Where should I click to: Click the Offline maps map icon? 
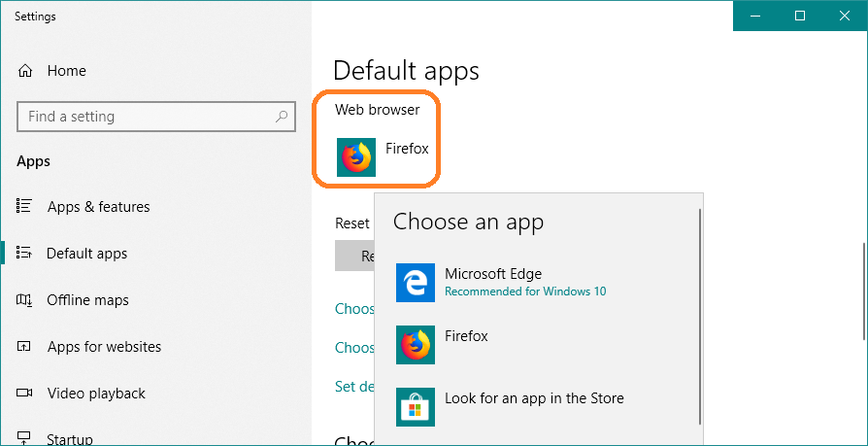pyautogui.click(x=24, y=300)
